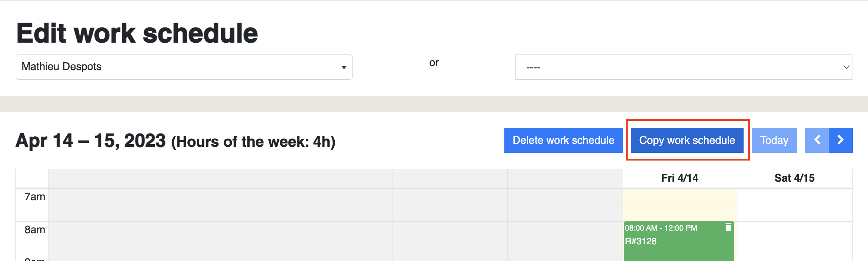Click the 8am time label
This screenshot has height=261, width=868.
coord(35,230)
